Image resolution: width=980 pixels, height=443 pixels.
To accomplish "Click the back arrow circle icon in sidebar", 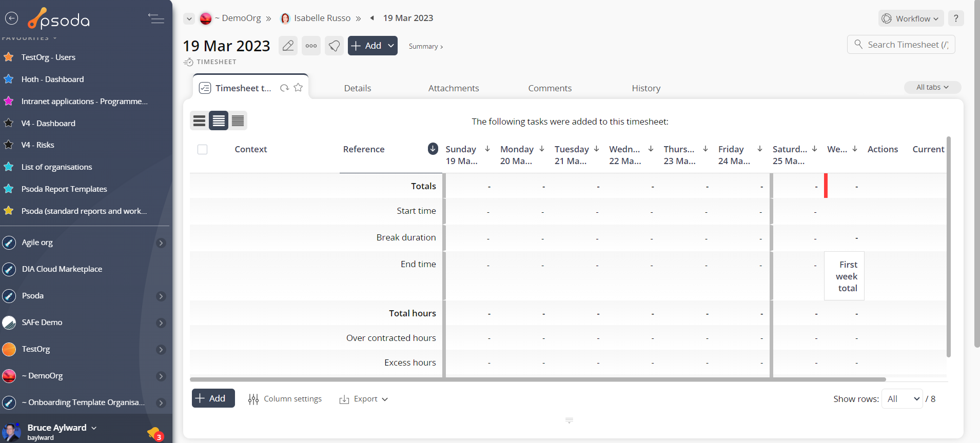I will (11, 18).
